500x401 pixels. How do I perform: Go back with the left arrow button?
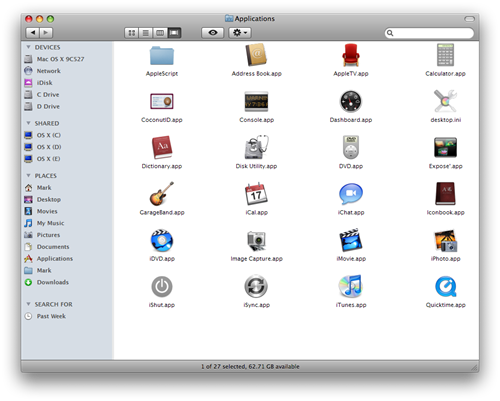pyautogui.click(x=33, y=33)
